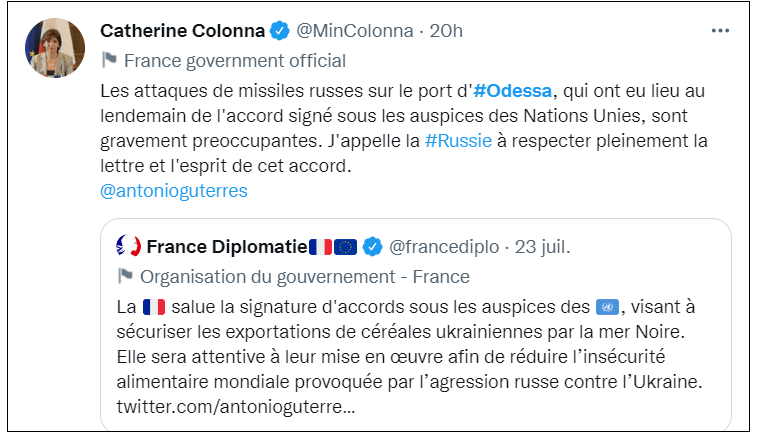Open the @MinColonna handle
The image size is (757, 439).
(355, 31)
